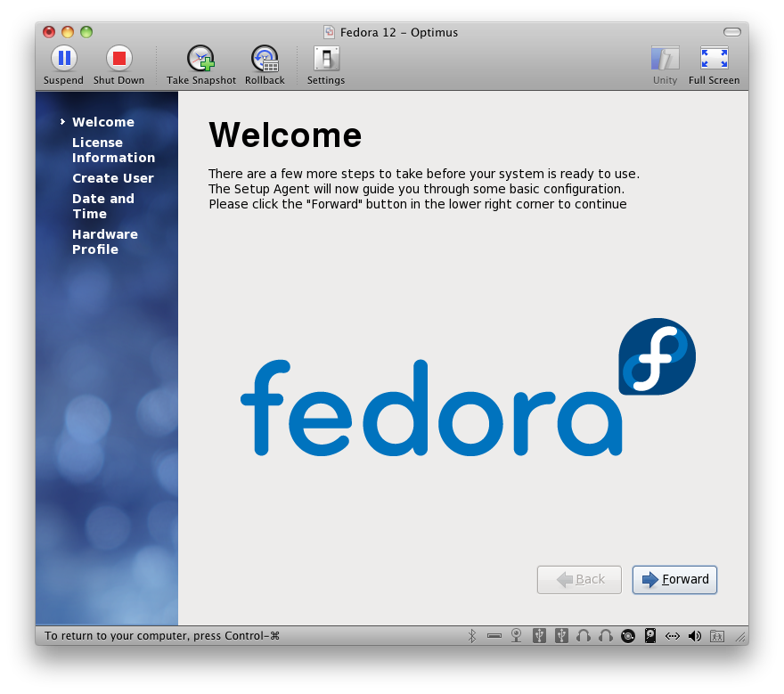The height and width of the screenshot is (694, 784).
Task: Click the line starting 'There are a few more steps'
Action: [x=424, y=174]
